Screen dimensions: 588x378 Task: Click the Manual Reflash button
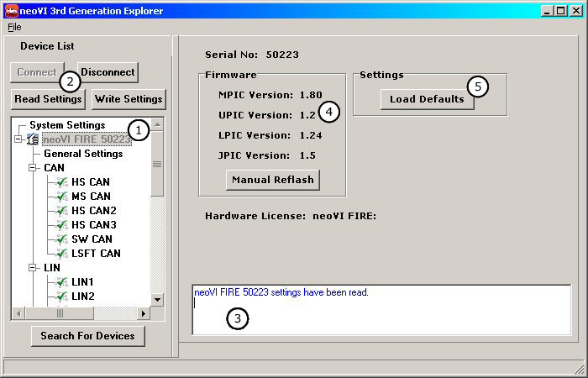[x=273, y=180]
